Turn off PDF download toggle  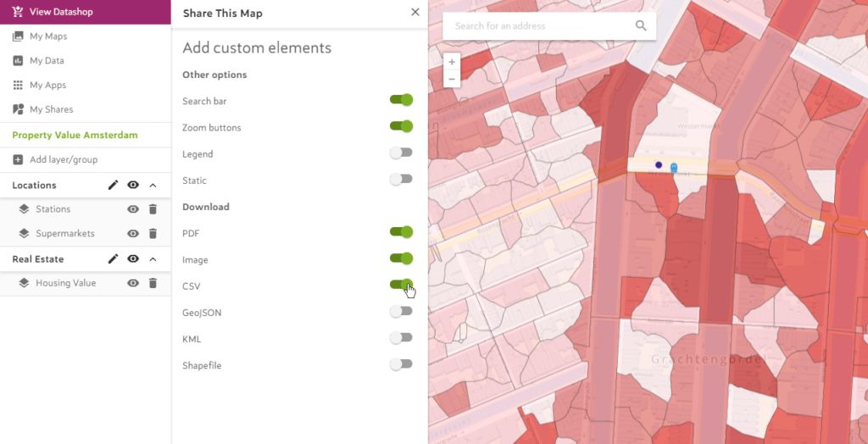(x=401, y=232)
